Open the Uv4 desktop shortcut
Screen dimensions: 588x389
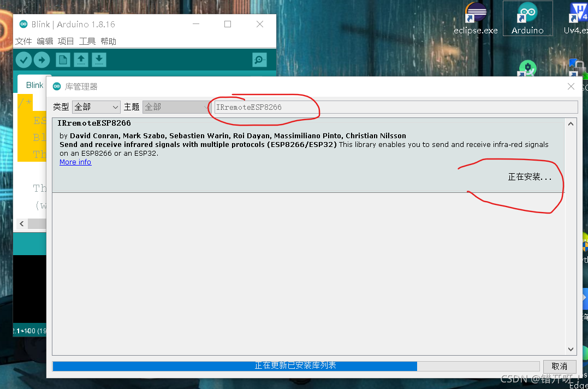pos(577,19)
